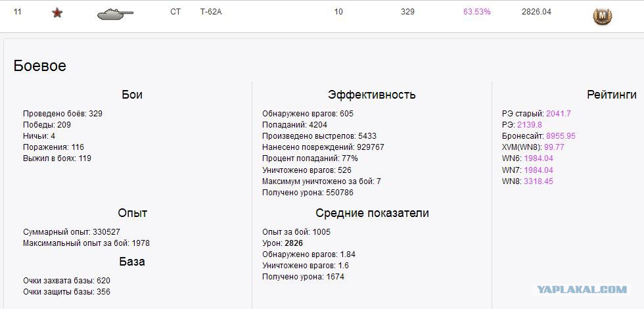Click WN8 rating value 3318.45

pos(538,181)
